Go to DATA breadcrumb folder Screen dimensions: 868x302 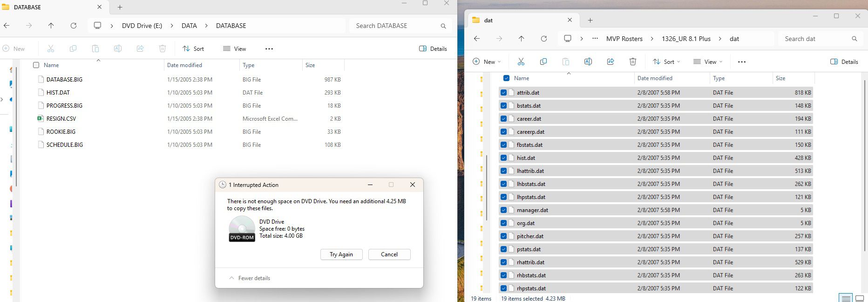pyautogui.click(x=189, y=26)
